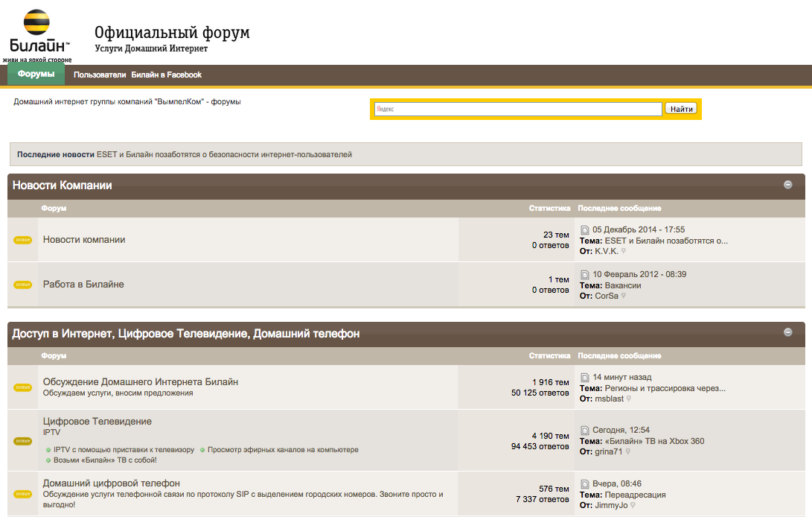This screenshot has width=812, height=517.
Task: Open subforum Просмотр эфирных каналов на компьютере
Action: tap(283, 450)
